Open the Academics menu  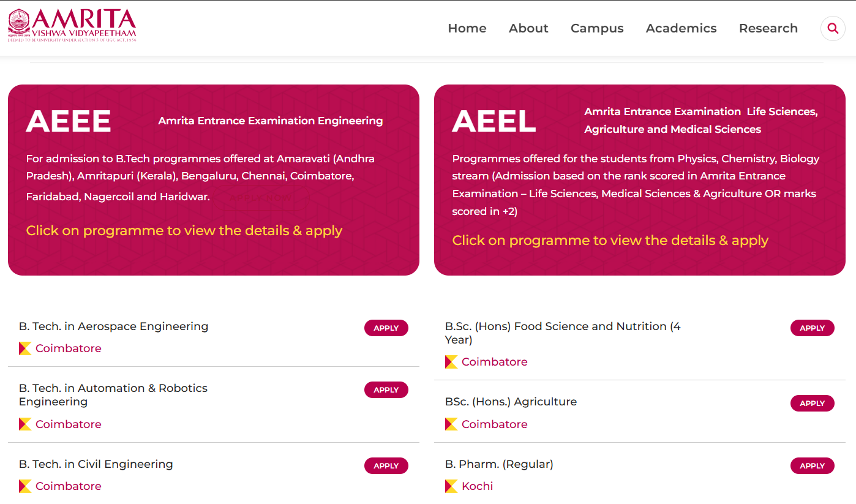click(681, 28)
